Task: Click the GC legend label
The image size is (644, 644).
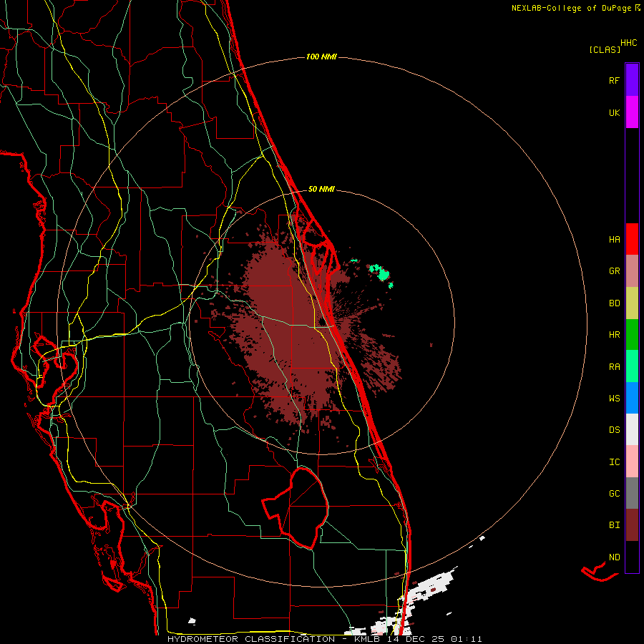Action: 614,494
